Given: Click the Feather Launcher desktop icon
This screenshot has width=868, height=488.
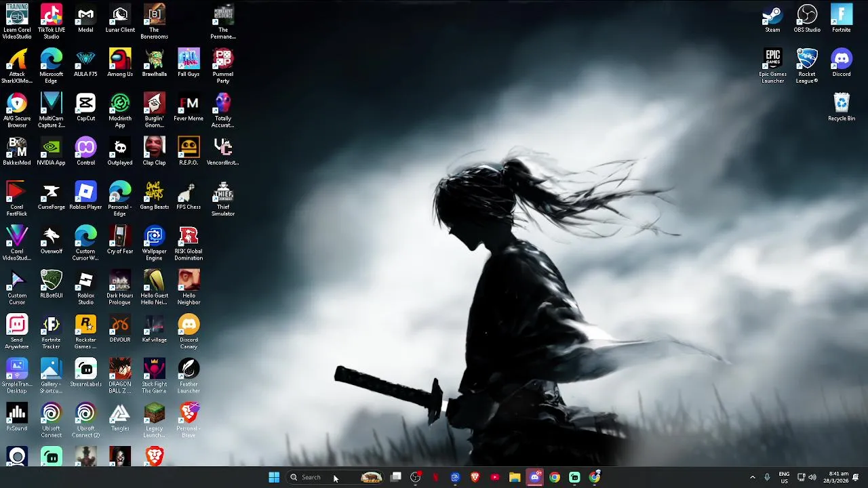Looking at the screenshot, I should point(189,375).
